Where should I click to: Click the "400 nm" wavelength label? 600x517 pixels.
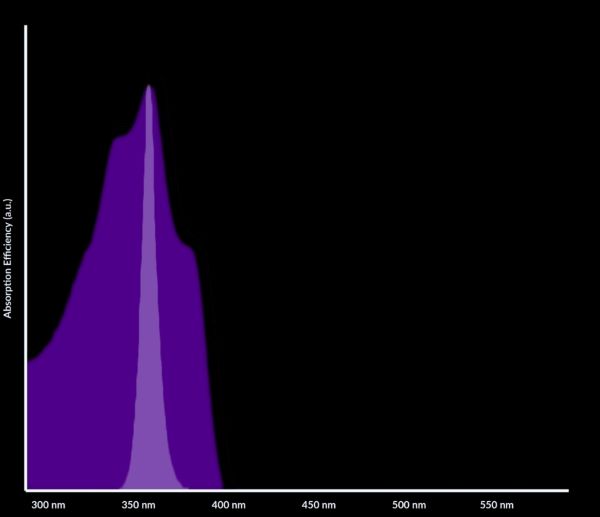[x=229, y=505]
